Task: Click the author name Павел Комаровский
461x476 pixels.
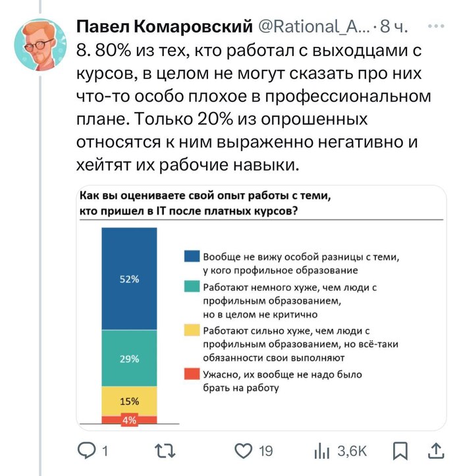Action: pos(165,26)
